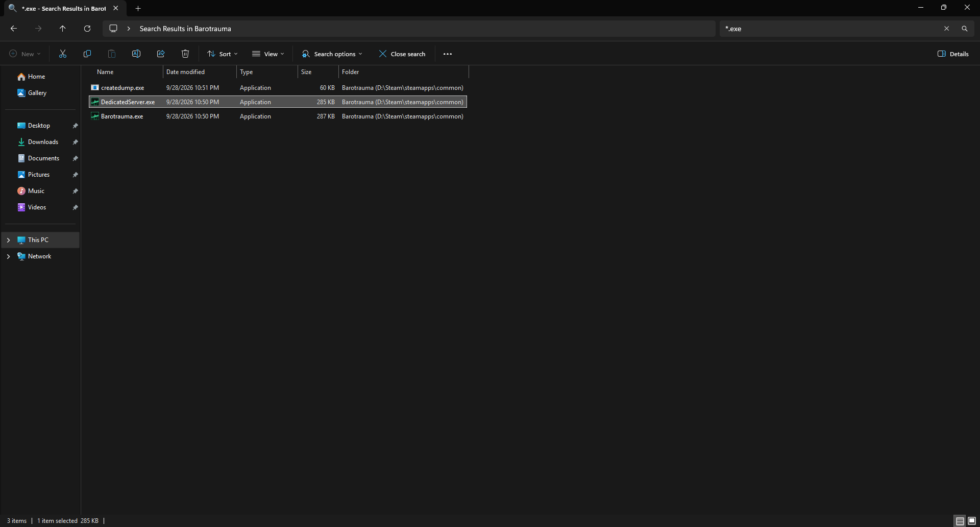Sort by the Size column header
This screenshot has height=527, width=980.
point(318,72)
